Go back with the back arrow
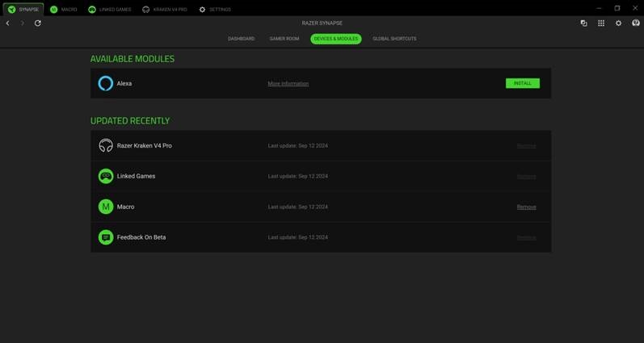This screenshot has width=644, height=343. pyautogui.click(x=7, y=23)
